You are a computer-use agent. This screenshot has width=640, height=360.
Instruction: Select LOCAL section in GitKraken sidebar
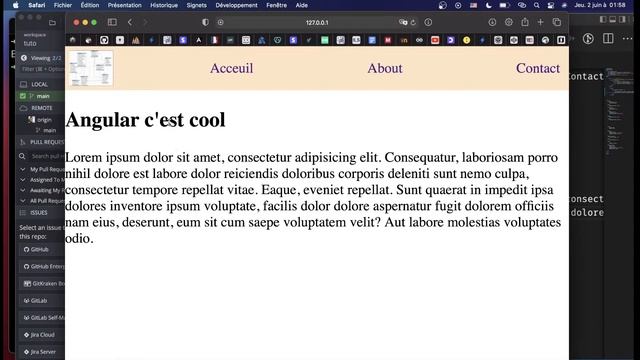tap(40, 84)
